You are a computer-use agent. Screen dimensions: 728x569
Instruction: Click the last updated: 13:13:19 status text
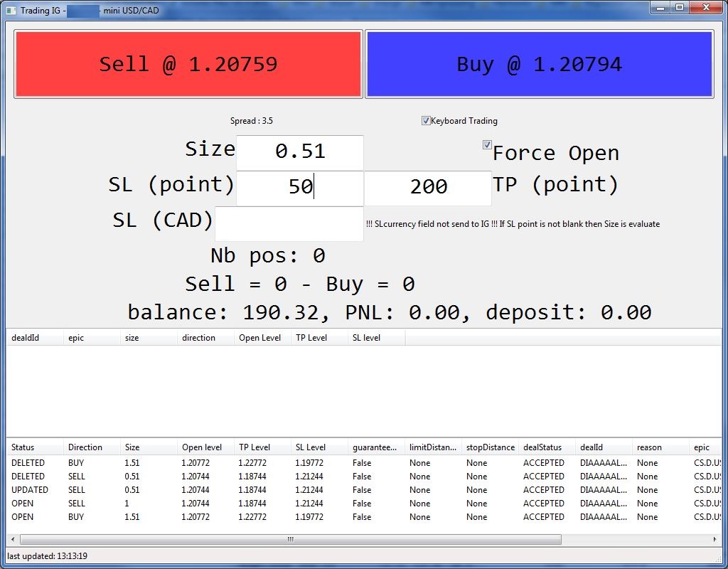[x=48, y=556]
